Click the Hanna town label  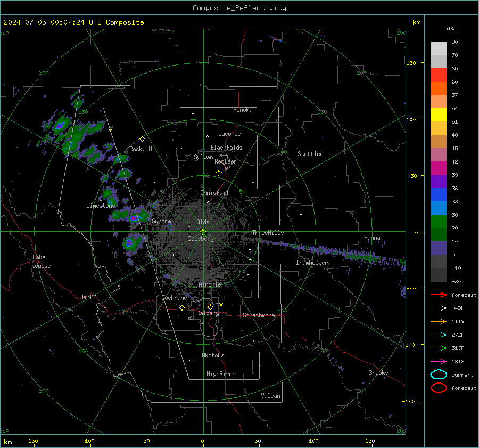coord(372,238)
